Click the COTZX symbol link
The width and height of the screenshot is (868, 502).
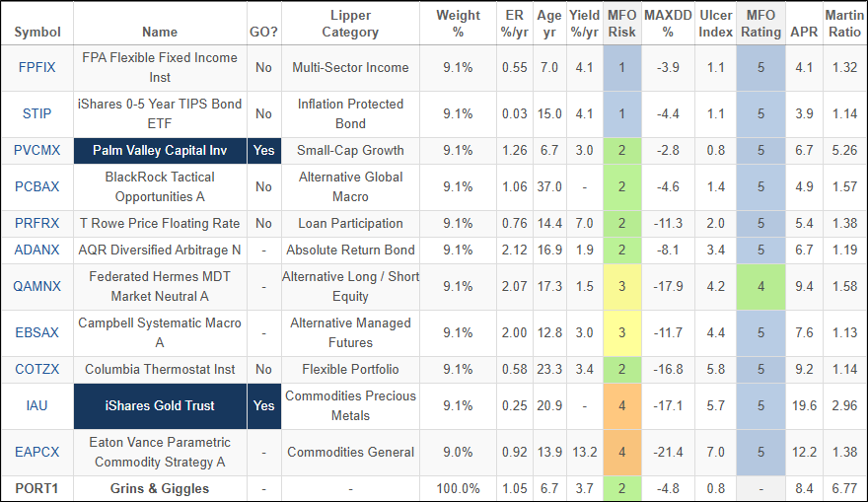(x=37, y=370)
